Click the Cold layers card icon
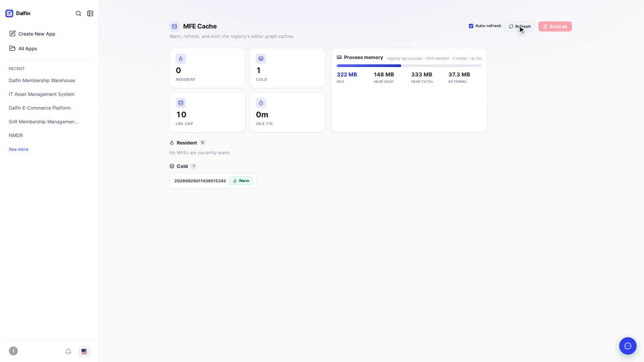This screenshot has height=362, width=644. [x=261, y=59]
